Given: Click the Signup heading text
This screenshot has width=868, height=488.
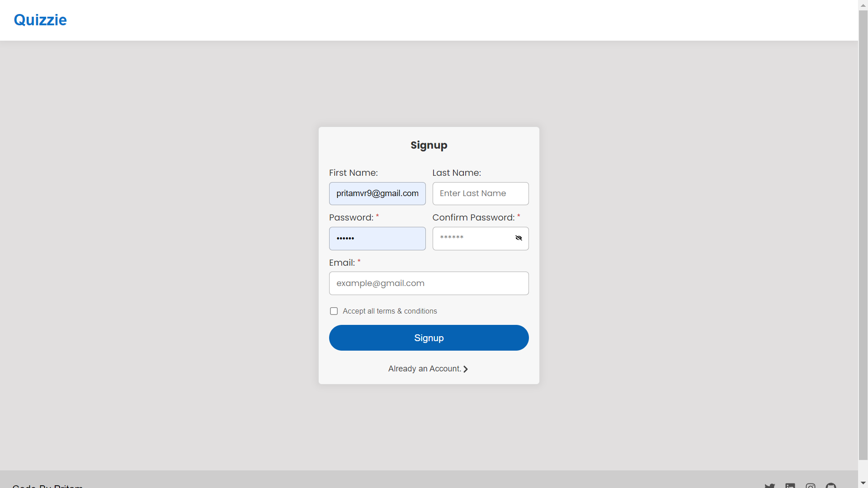Looking at the screenshot, I should (429, 145).
